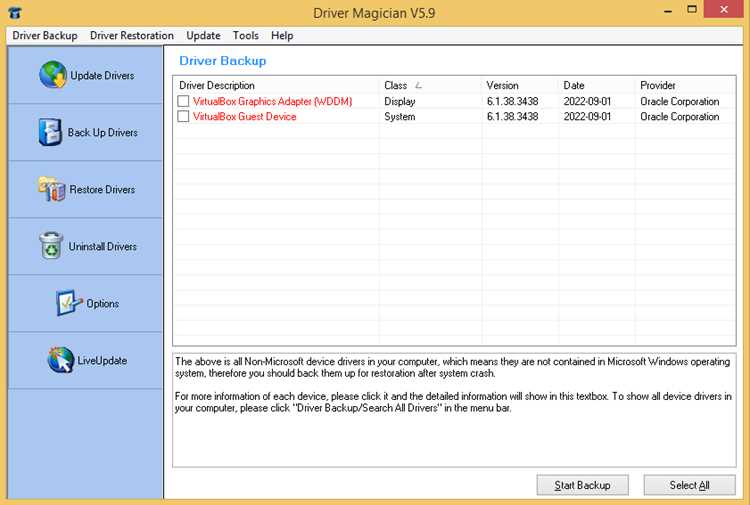Click the System class cell
The height and width of the screenshot is (505, 750).
(x=399, y=116)
